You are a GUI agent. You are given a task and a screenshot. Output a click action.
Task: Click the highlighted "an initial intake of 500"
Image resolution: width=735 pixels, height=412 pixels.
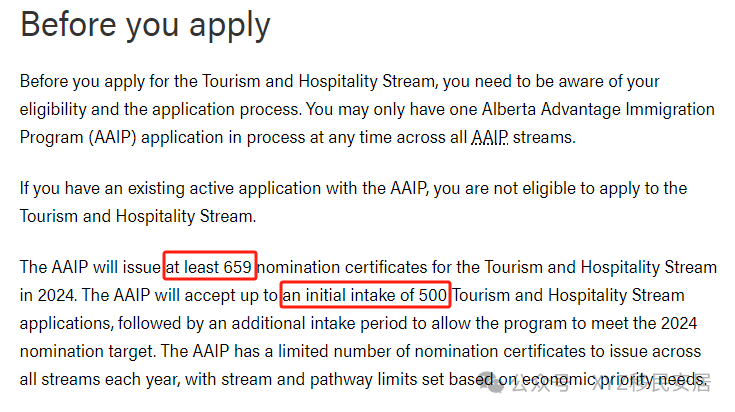[x=366, y=295]
